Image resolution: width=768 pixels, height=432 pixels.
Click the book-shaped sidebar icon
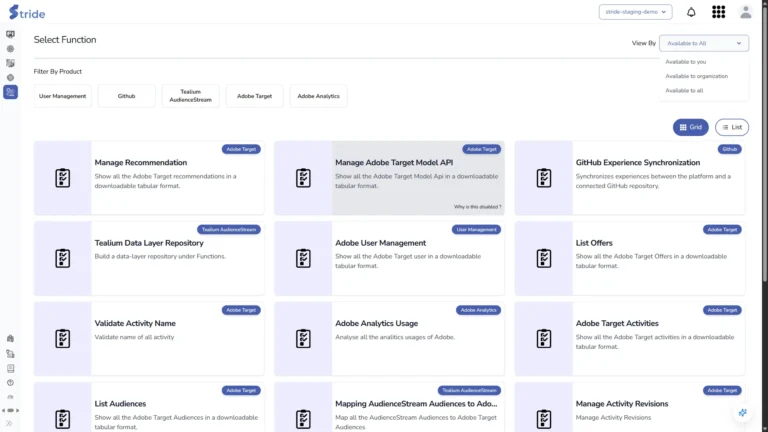pos(10,368)
